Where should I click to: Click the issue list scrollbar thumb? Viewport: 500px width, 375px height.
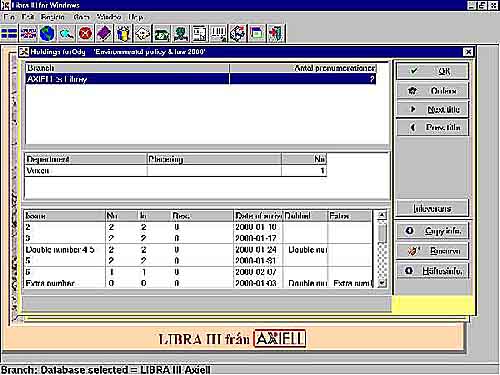pos(382,233)
